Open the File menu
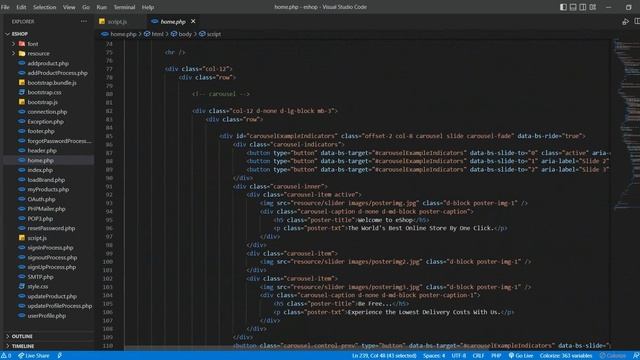Image resolution: width=640 pixels, height=360 pixels. tap(5, 7)
